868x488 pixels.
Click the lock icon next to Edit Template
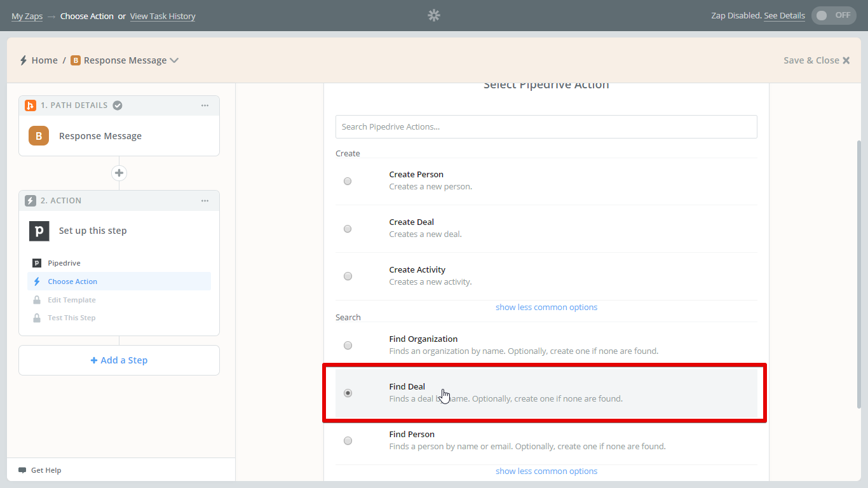(36, 300)
